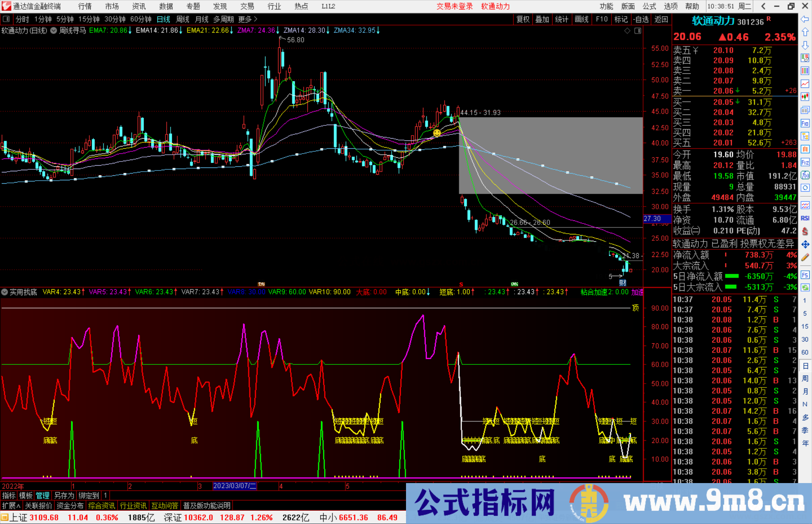The width and height of the screenshot is (812, 524).
Task: Click the circle icon in the right sidebar
Action: click(x=805, y=188)
